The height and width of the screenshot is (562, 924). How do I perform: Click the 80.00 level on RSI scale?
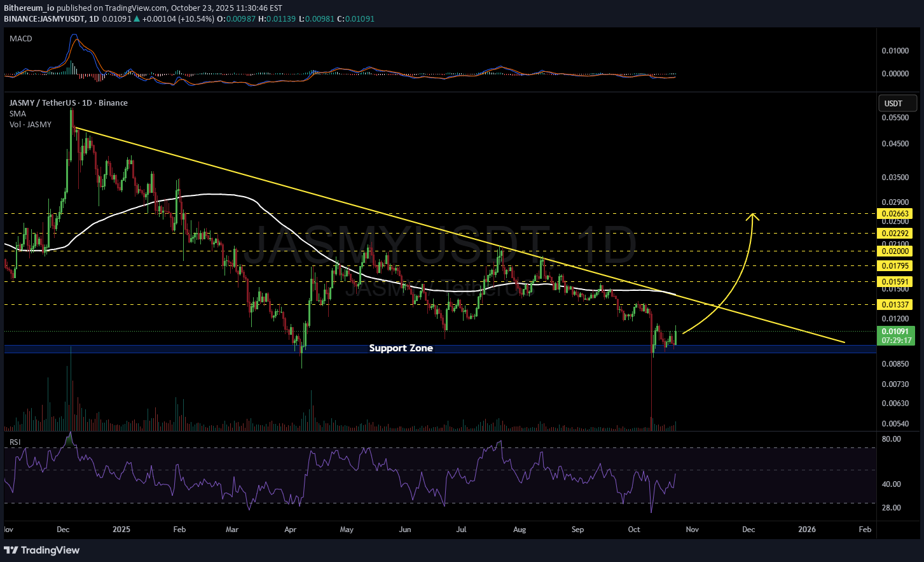coord(891,439)
